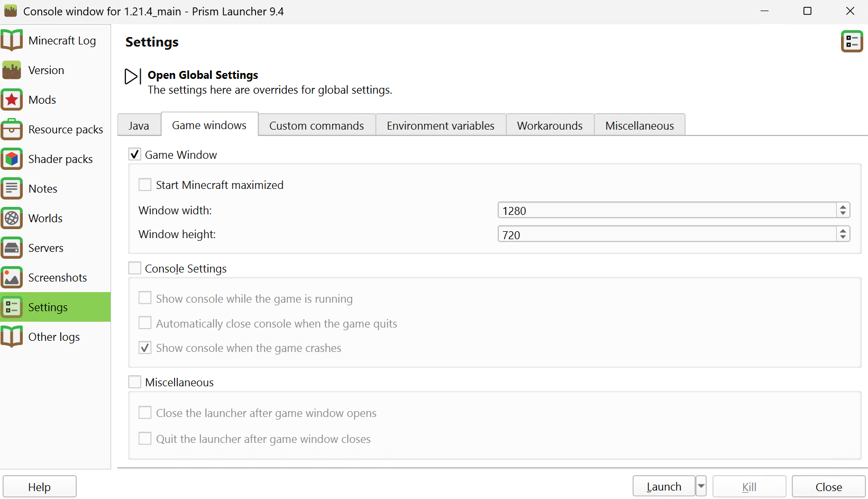Toggle Automatically close console when game quits

[x=145, y=323]
